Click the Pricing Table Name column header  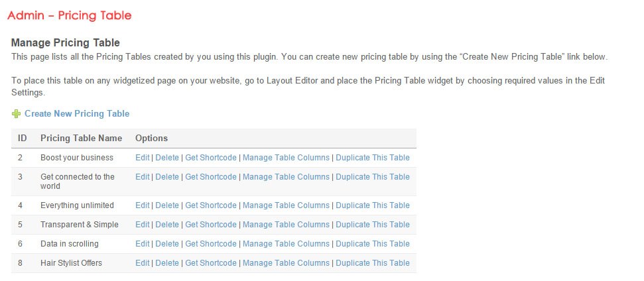pyautogui.click(x=81, y=139)
